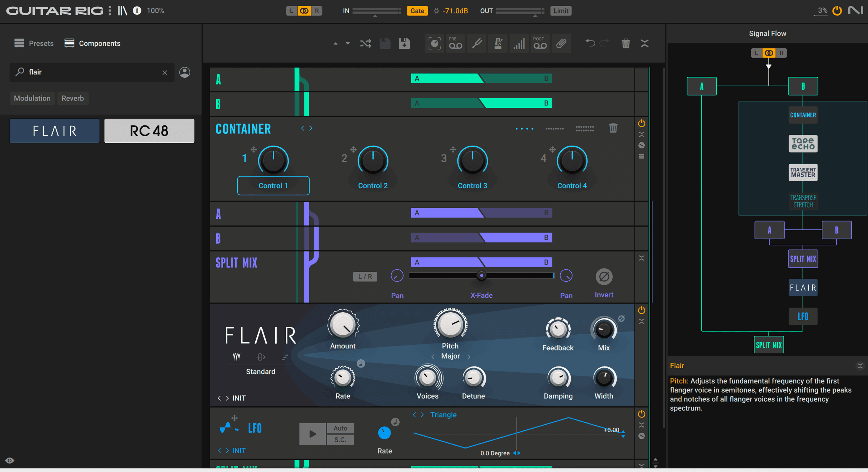This screenshot has width=868, height=472.
Task: Collapse the Flair component view
Action: [642, 321]
